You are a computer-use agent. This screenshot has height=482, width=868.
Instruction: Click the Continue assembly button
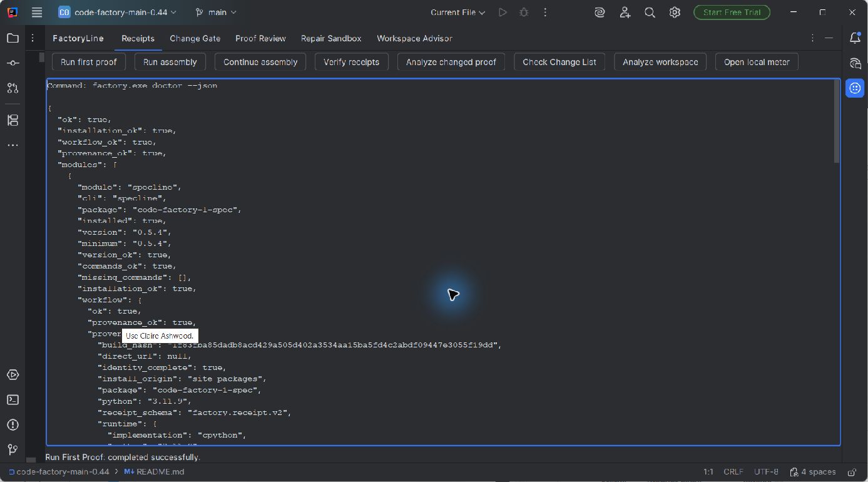260,62
